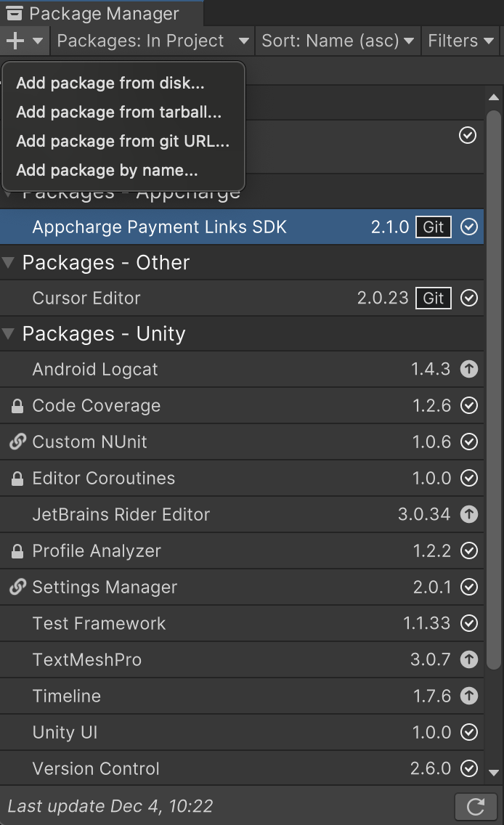Click installed checkmark on Cursor Editor row

coord(468,298)
